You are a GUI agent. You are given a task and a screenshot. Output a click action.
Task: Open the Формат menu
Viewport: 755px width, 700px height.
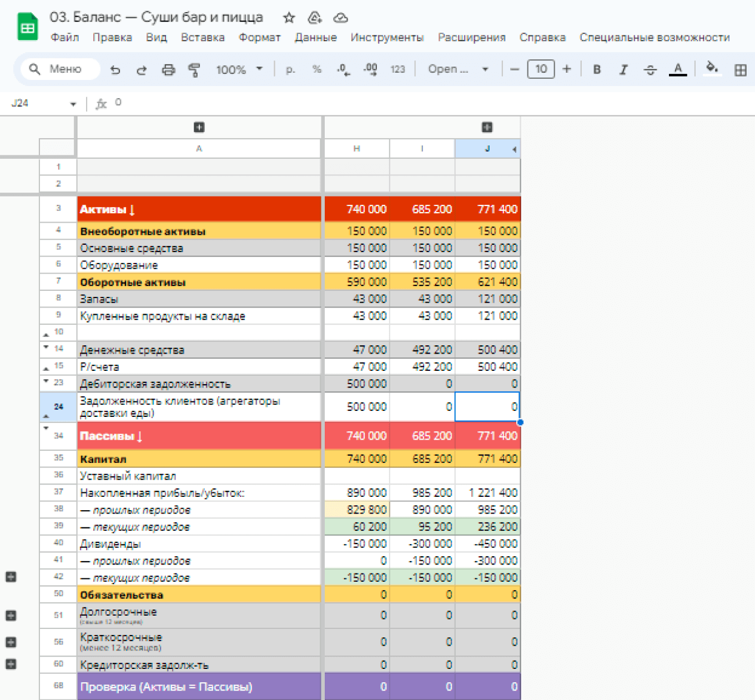coord(259,37)
